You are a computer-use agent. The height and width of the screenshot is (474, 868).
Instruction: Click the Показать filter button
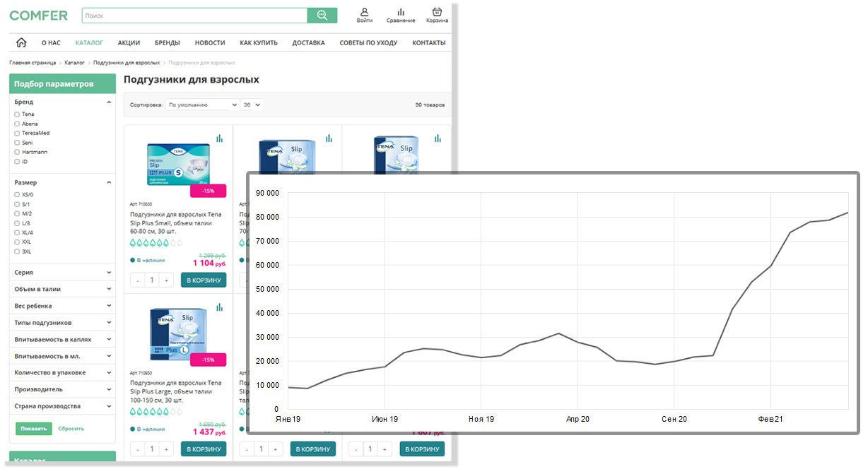pyautogui.click(x=34, y=429)
